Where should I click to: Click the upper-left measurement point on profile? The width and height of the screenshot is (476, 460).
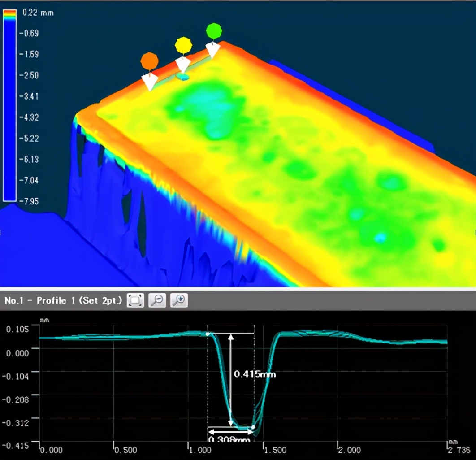(208, 334)
